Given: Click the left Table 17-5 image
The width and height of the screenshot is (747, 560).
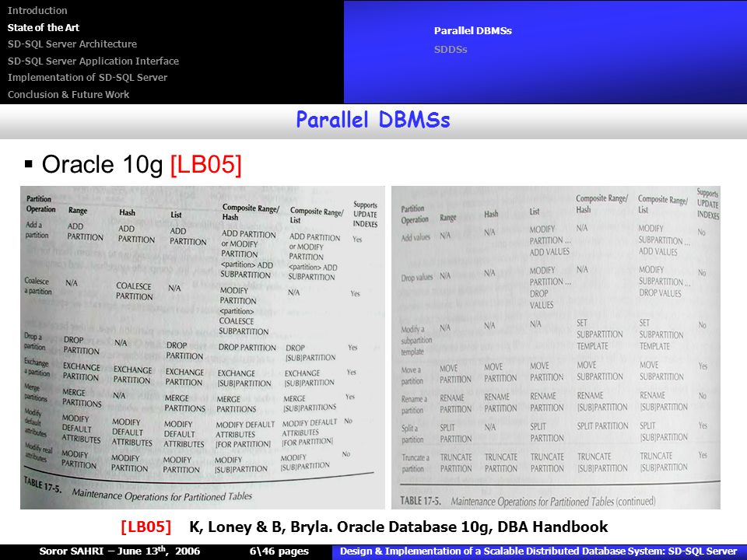Looking at the screenshot, I should (x=202, y=347).
